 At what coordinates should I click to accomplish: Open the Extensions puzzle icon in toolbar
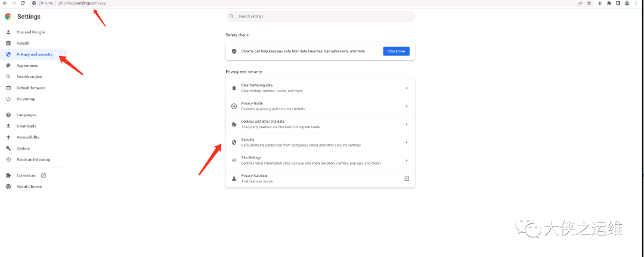(x=609, y=3)
